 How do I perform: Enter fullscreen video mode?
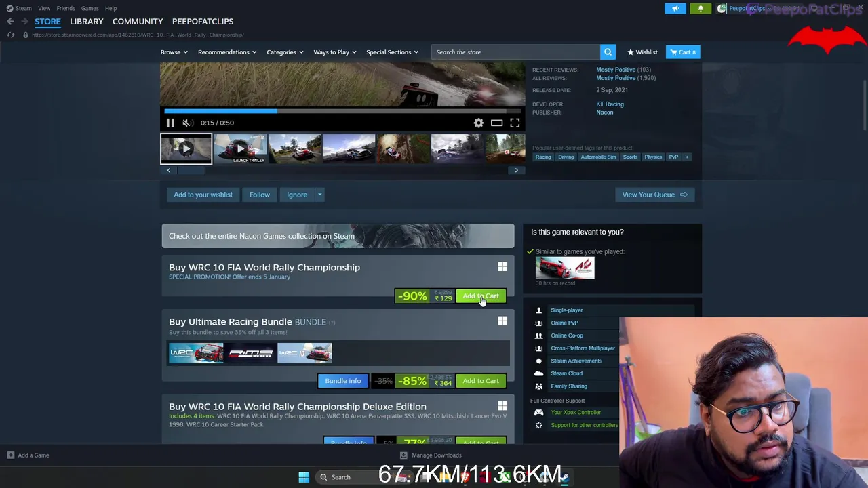click(515, 123)
